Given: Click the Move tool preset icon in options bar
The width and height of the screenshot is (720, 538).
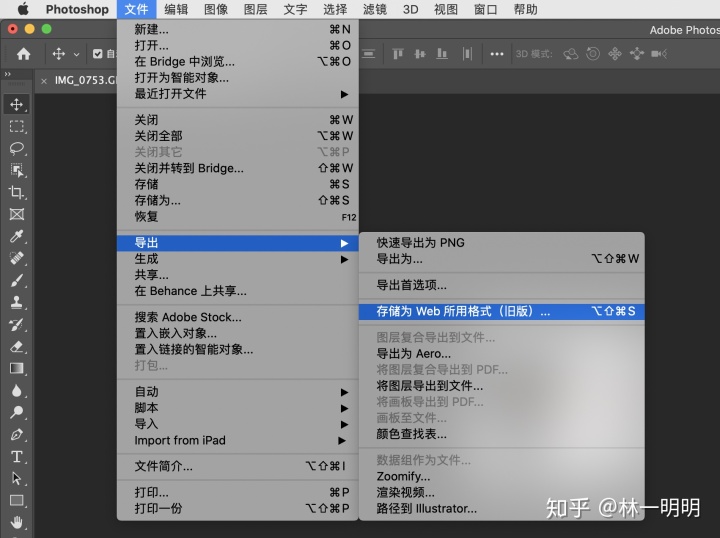Looking at the screenshot, I should [x=58, y=54].
